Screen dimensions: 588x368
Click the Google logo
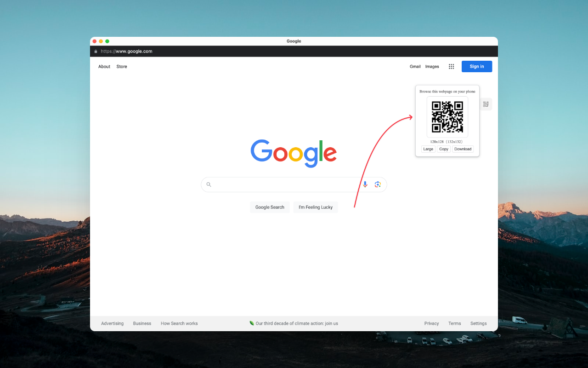(x=294, y=153)
